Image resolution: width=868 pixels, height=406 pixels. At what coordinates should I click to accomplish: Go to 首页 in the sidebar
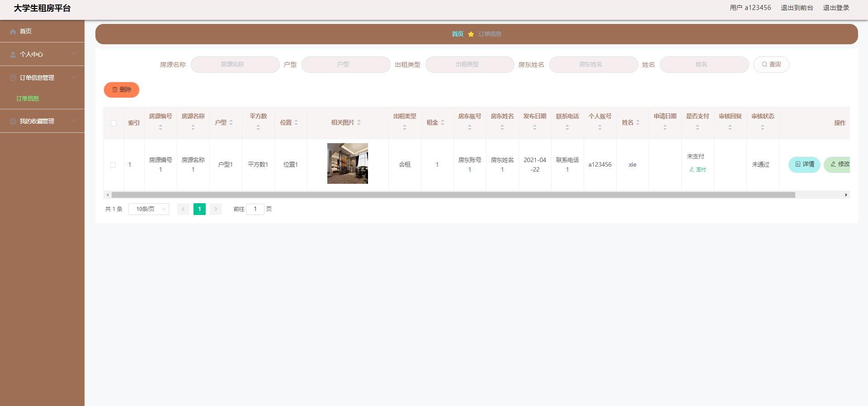coord(26,31)
